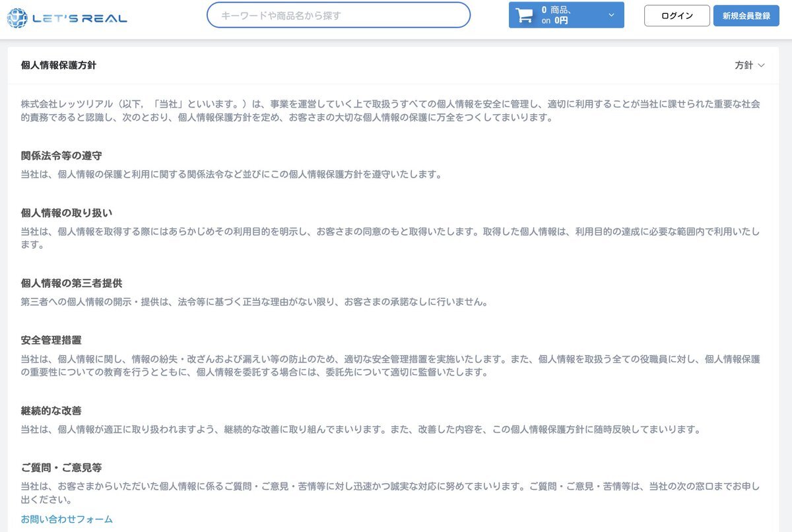Click the 関係法令等の遵守 heading
The width and height of the screenshot is (792, 532).
[x=61, y=156]
